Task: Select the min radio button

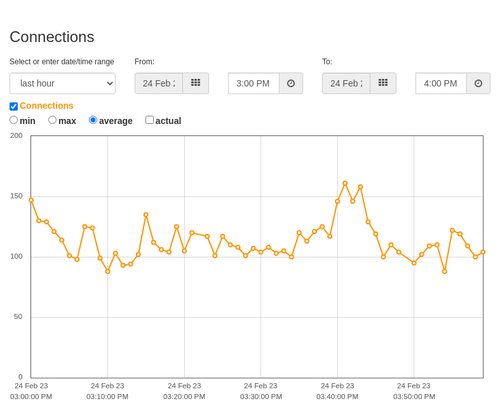Action: (x=14, y=120)
